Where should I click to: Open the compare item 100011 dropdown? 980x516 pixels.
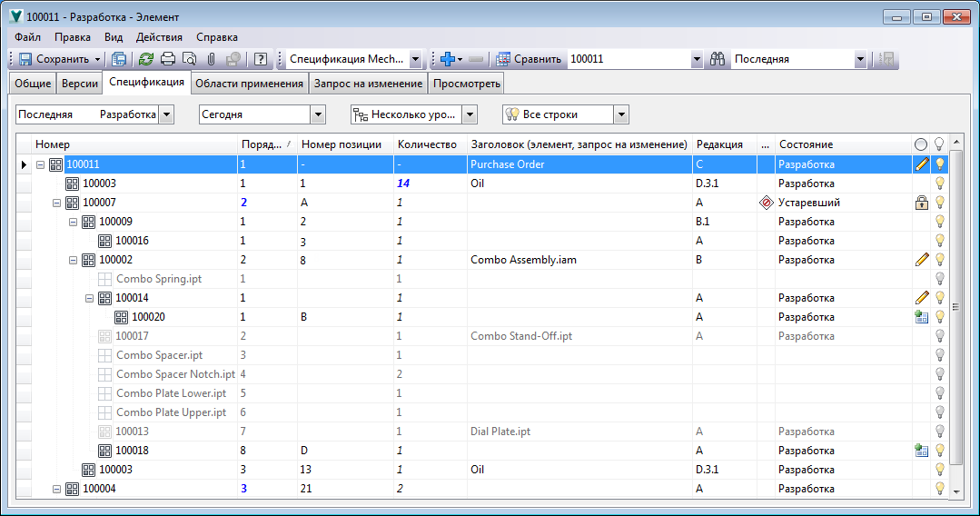(x=697, y=59)
